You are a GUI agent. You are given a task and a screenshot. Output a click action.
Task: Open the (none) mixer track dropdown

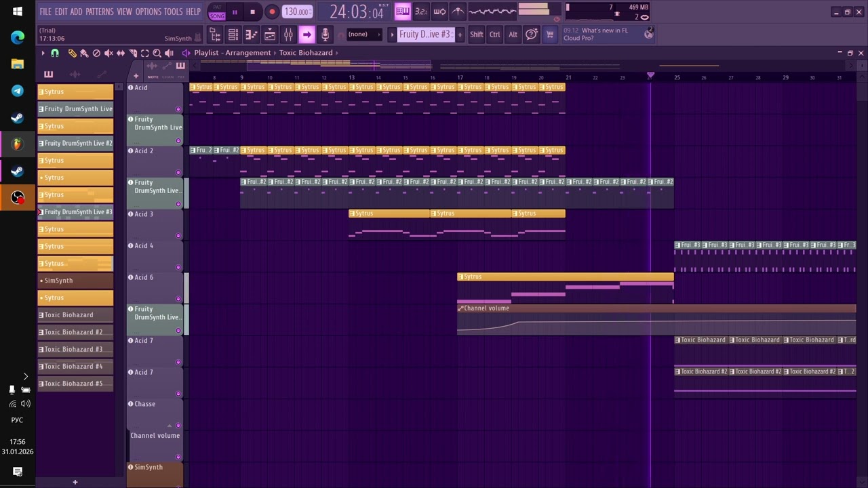pos(364,35)
